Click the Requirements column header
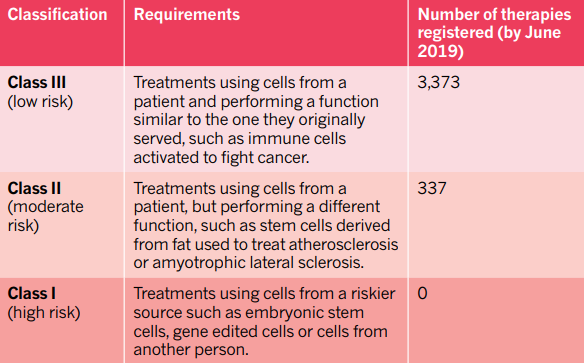Screen dimensions: 584x363 (187, 15)
